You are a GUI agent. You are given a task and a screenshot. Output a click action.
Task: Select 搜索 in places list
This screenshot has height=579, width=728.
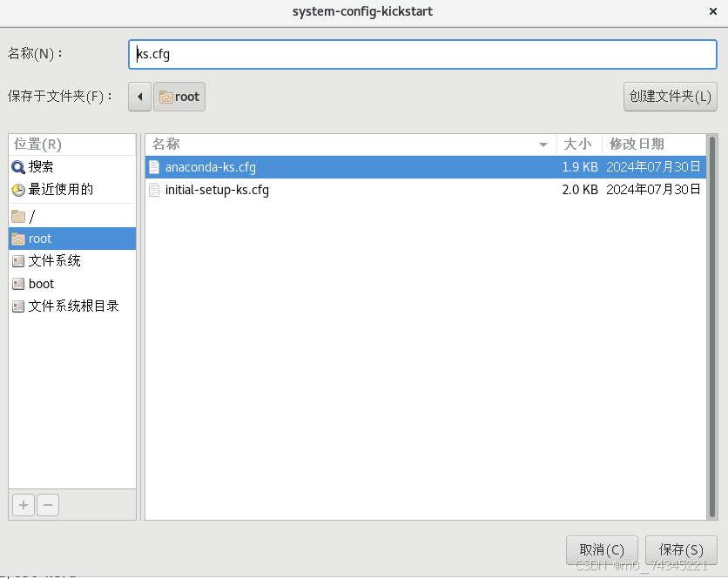coord(72,167)
